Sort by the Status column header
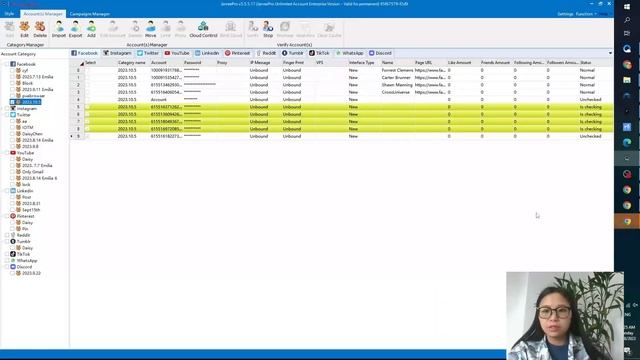Screen dimensions: 640x360 pyautogui.click(x=586, y=63)
